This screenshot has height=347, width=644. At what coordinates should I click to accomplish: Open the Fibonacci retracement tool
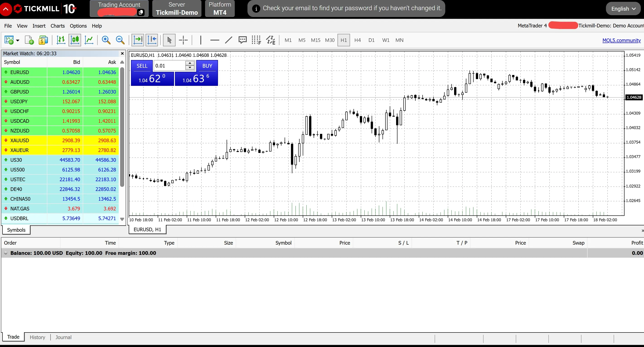pos(257,40)
